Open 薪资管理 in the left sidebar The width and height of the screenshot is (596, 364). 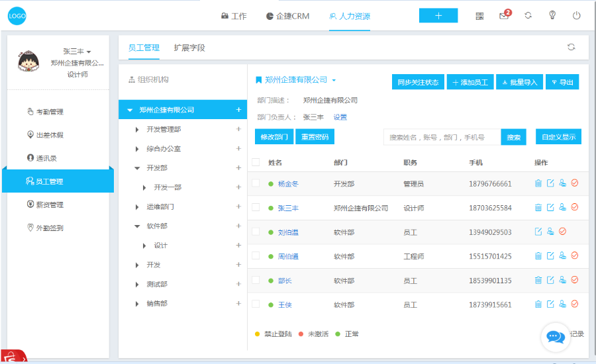50,205
